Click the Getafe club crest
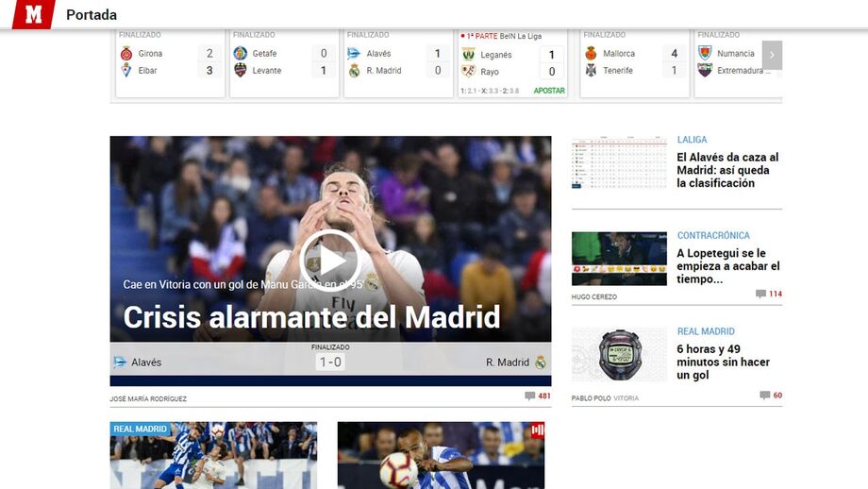Screen dimensions: 868x489 pos(241,53)
